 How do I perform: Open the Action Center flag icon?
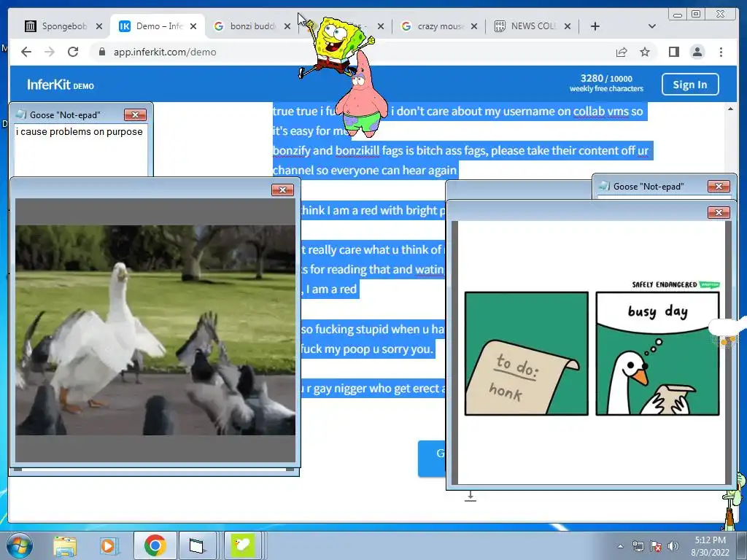click(x=656, y=547)
